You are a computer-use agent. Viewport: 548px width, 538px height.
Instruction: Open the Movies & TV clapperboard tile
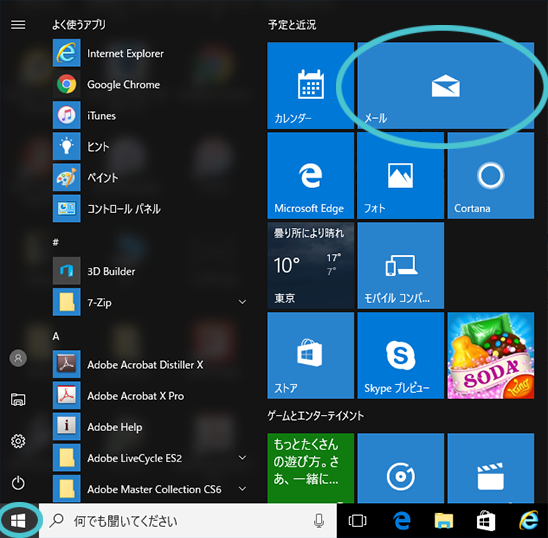pos(491,468)
